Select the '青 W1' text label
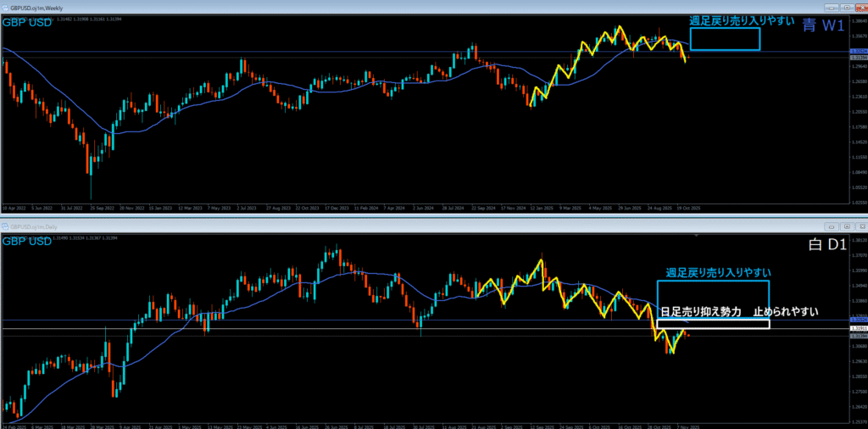The height and width of the screenshot is (429, 868). [822, 25]
